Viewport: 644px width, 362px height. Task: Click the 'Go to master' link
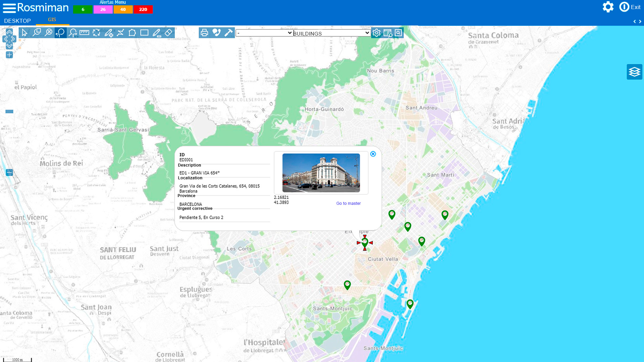(x=348, y=203)
